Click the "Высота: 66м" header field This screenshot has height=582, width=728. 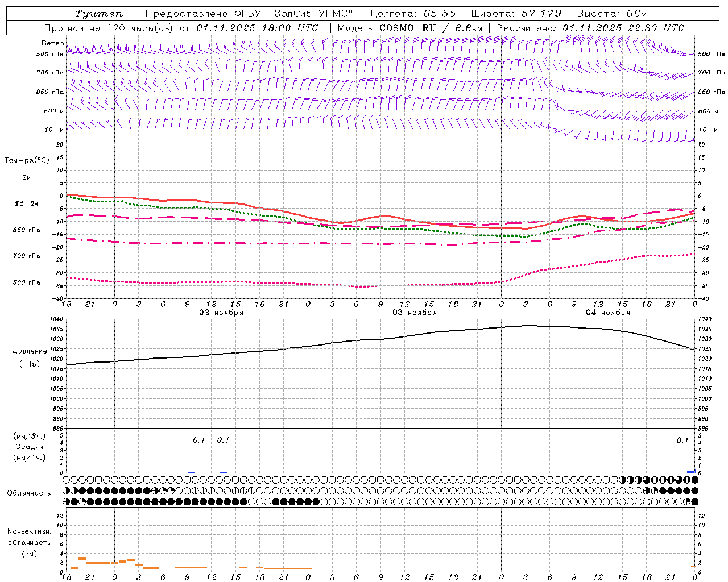pyautogui.click(x=612, y=14)
